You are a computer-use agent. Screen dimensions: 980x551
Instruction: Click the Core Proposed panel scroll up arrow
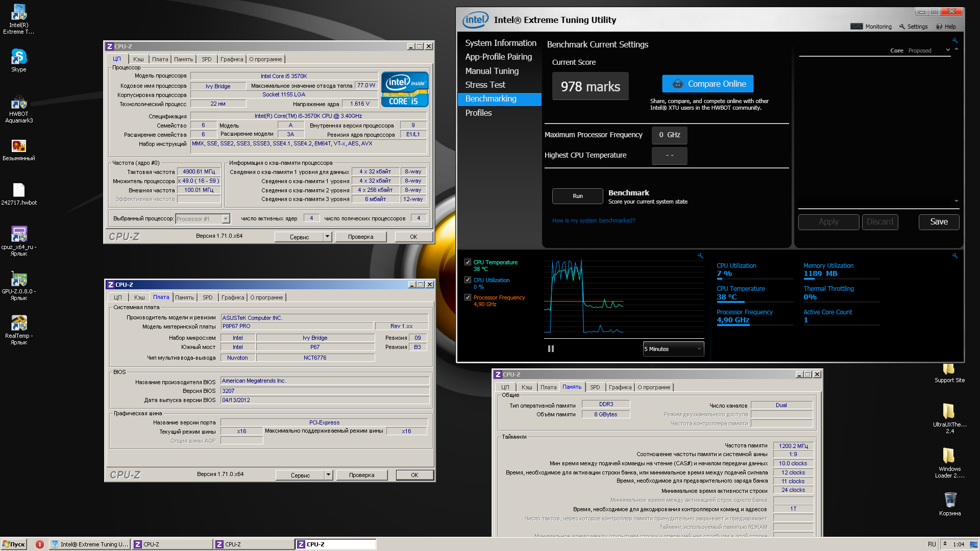[956, 49]
